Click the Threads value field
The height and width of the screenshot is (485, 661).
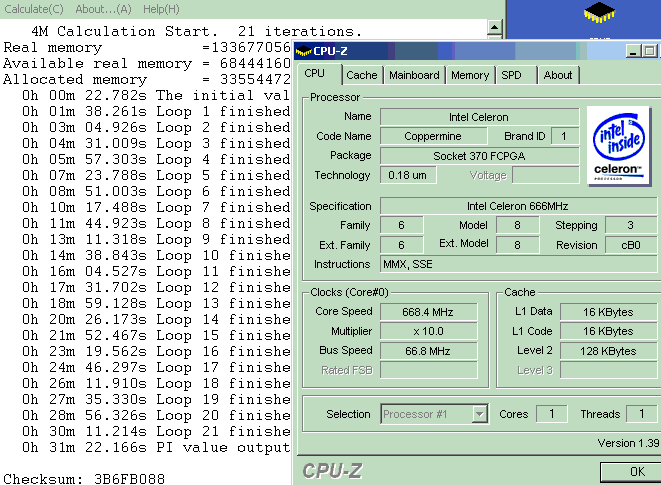[x=642, y=414]
